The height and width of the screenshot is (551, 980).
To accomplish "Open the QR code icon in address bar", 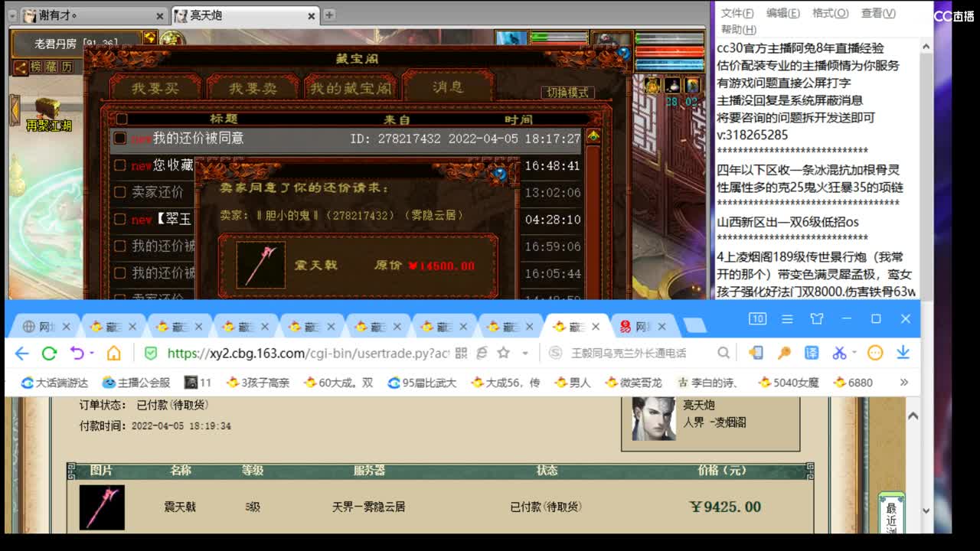I will click(x=461, y=353).
